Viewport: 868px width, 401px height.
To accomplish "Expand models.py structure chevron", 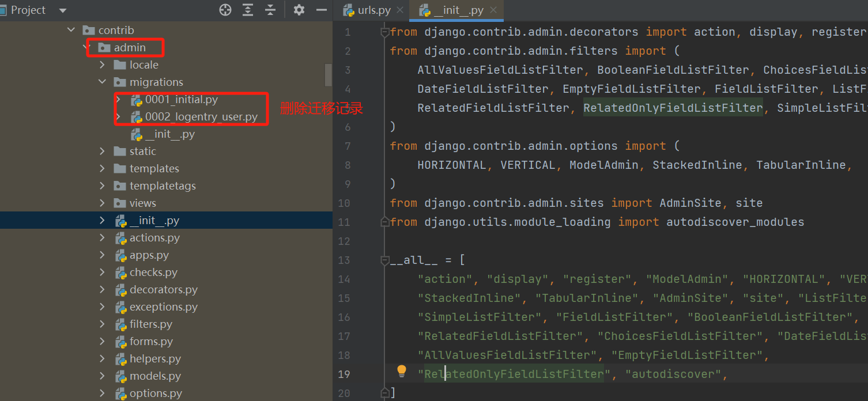I will 102,376.
